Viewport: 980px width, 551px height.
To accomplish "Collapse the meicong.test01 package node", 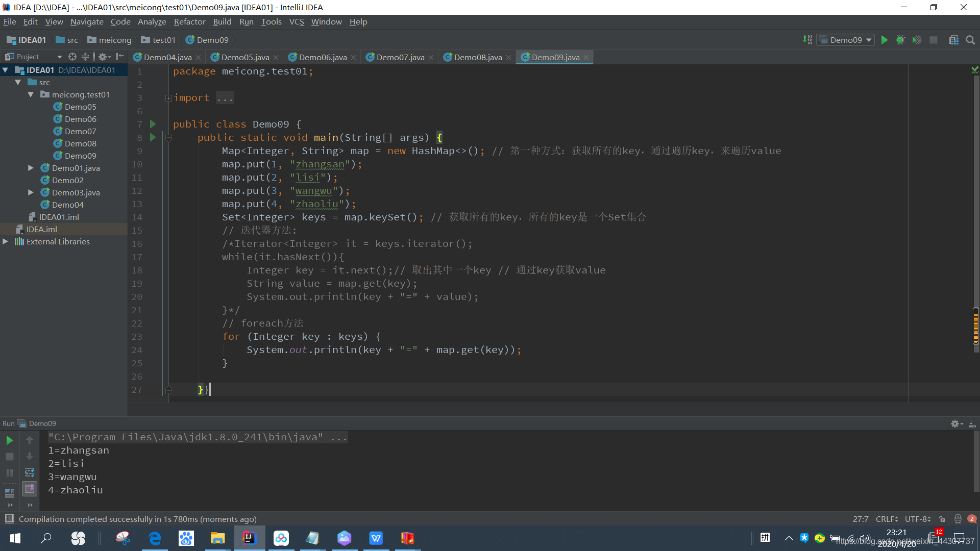I will (31, 94).
